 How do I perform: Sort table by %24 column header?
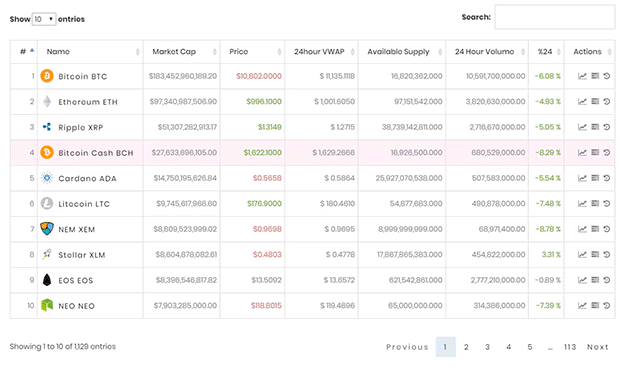tap(546, 51)
